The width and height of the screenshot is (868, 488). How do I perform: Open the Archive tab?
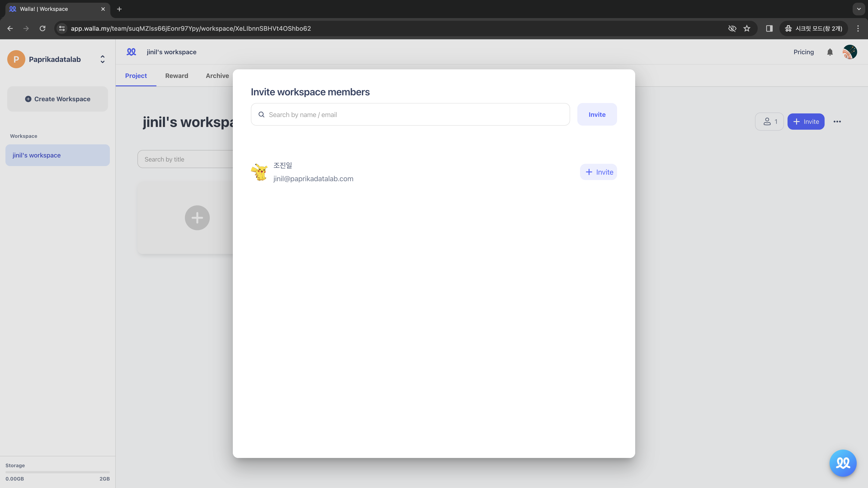point(217,76)
